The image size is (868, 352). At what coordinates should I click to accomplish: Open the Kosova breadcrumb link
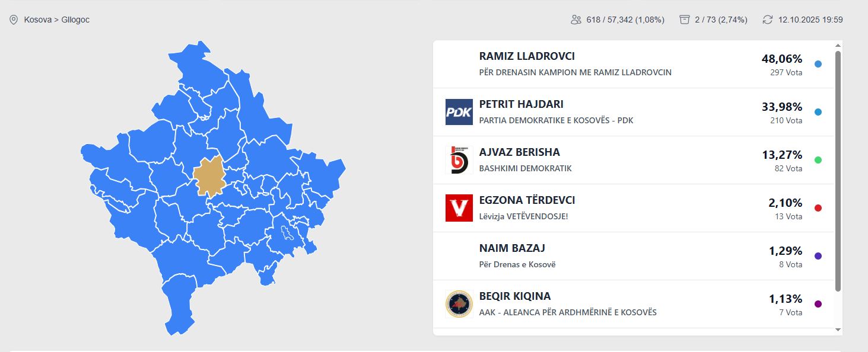pos(37,20)
